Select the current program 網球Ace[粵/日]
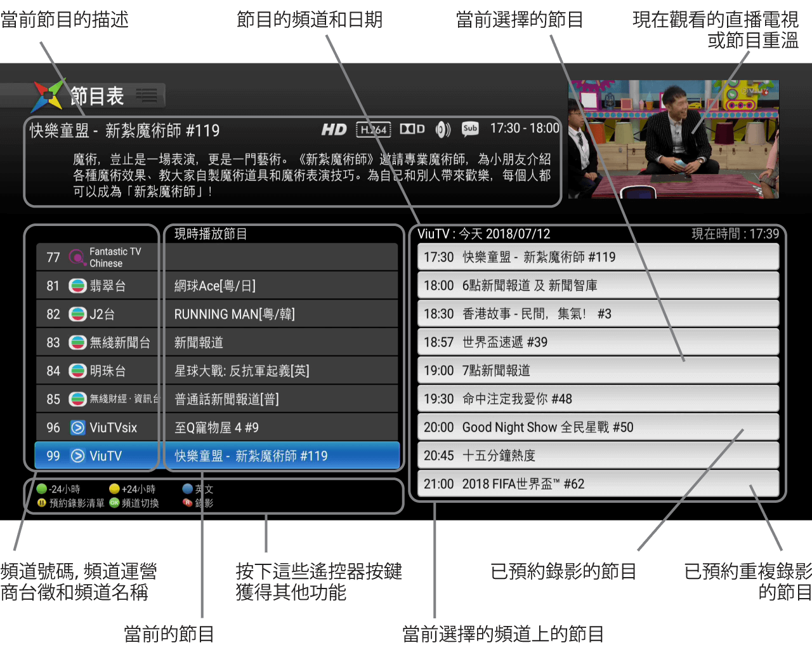The image size is (812, 645). click(x=215, y=286)
